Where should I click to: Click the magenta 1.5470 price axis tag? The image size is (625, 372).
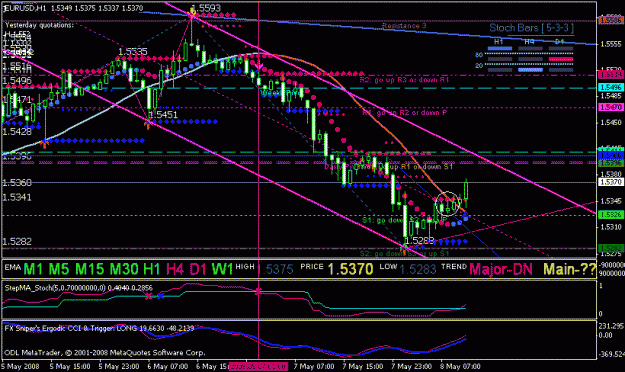click(610, 107)
